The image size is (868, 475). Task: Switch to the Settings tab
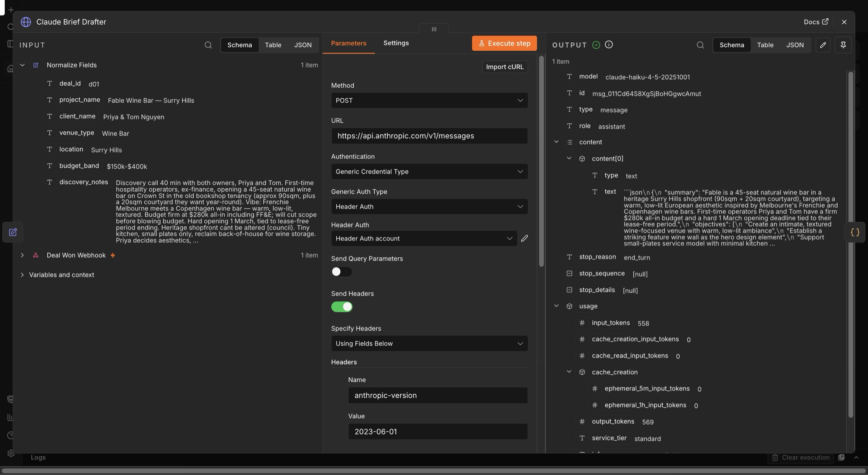(396, 43)
